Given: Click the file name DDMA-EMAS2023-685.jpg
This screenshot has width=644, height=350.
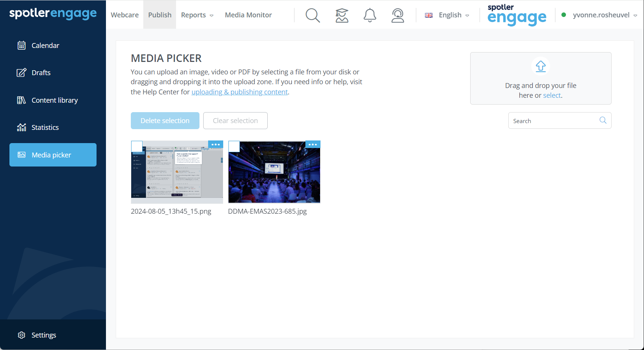Looking at the screenshot, I should click(x=267, y=211).
